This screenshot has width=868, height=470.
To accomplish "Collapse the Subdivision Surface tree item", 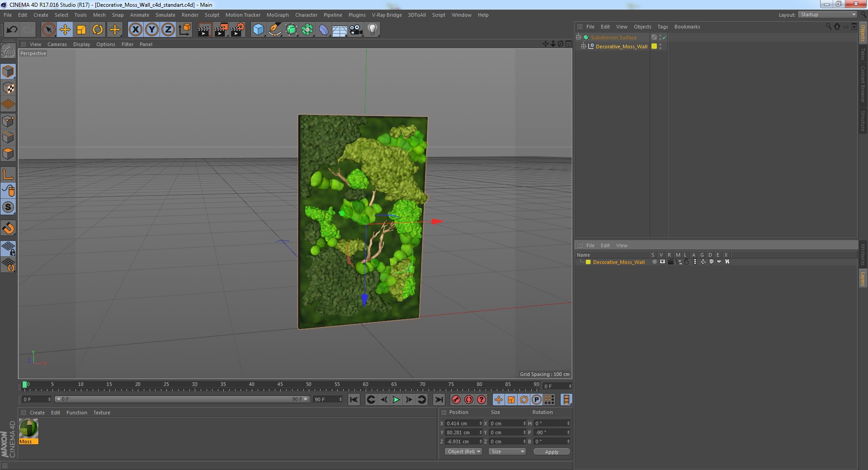I will click(578, 37).
